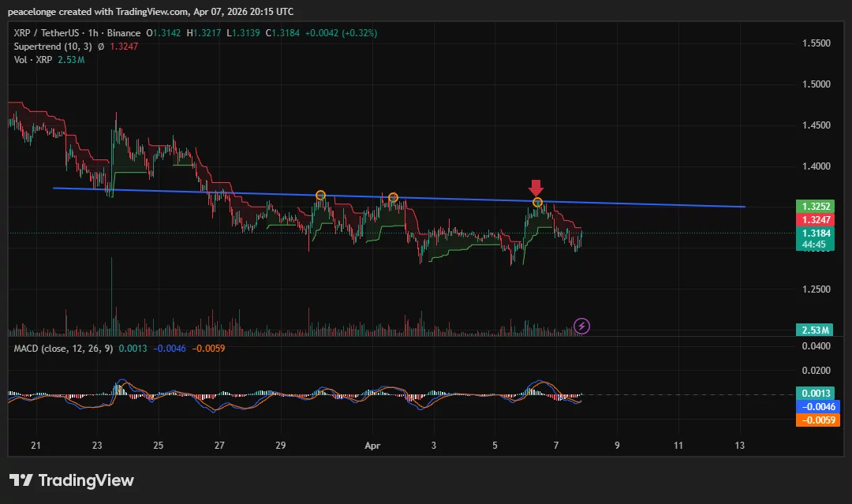The image size is (852, 504).
Task: Click the TradingView wordmark next to the logo
Action: pyautogui.click(x=87, y=480)
